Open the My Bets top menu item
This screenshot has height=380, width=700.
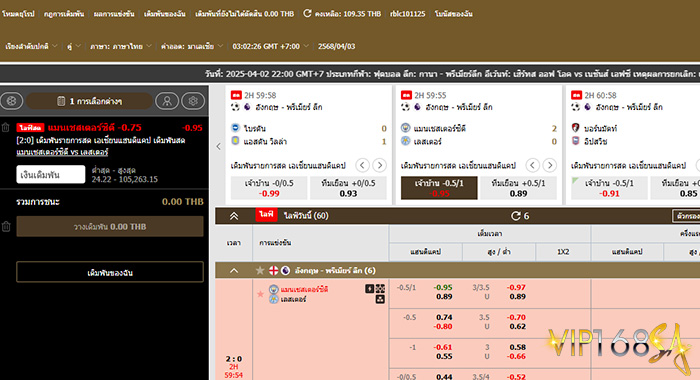[165, 14]
